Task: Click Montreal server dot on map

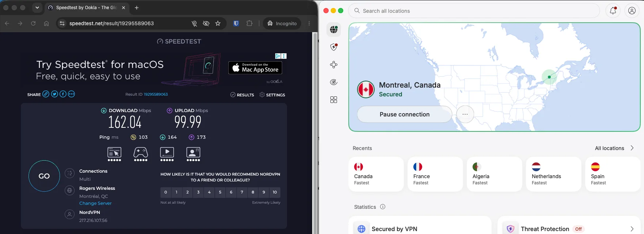Action: point(549,77)
